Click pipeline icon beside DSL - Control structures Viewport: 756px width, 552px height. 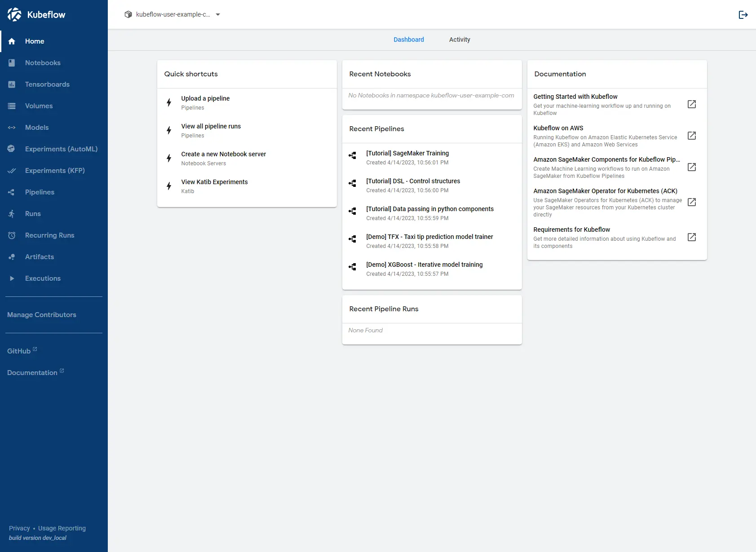click(x=353, y=183)
